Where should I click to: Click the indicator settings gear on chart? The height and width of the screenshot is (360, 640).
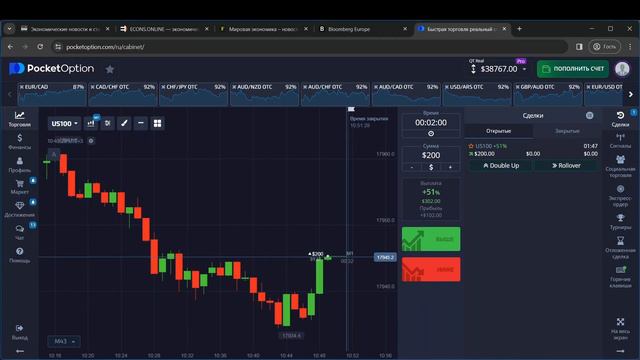91,141
